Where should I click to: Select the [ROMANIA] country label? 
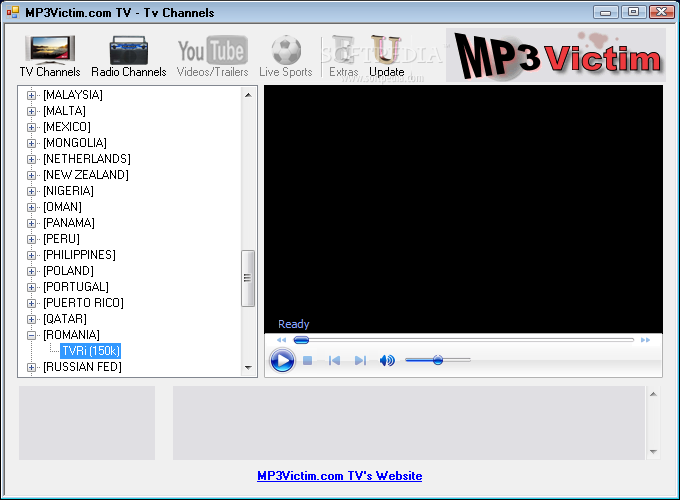[71, 335]
